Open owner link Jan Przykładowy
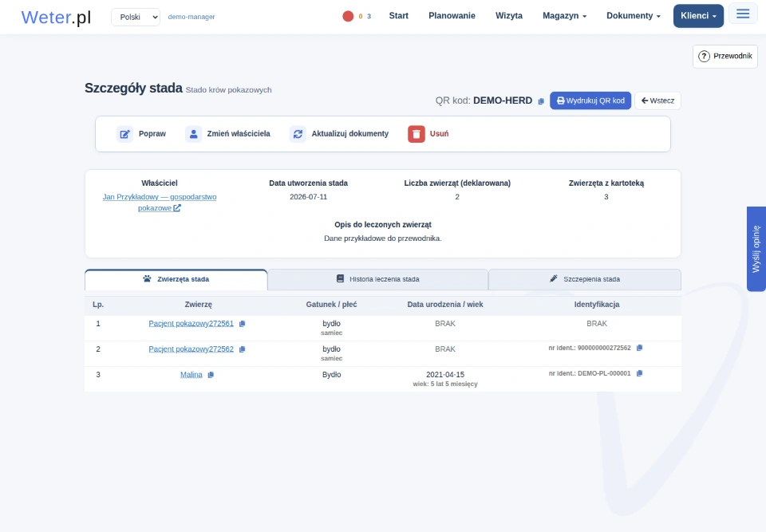Screen dimensions: 766x532 160,203
